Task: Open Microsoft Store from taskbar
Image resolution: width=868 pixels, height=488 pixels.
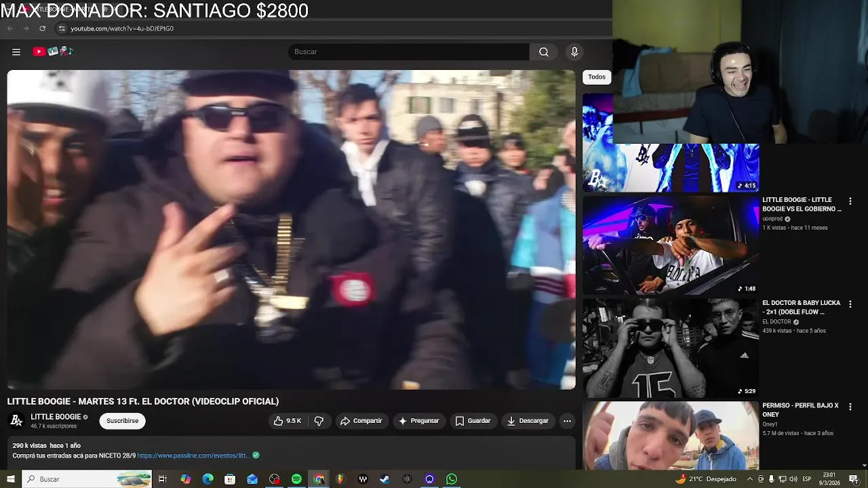Action: (230, 479)
